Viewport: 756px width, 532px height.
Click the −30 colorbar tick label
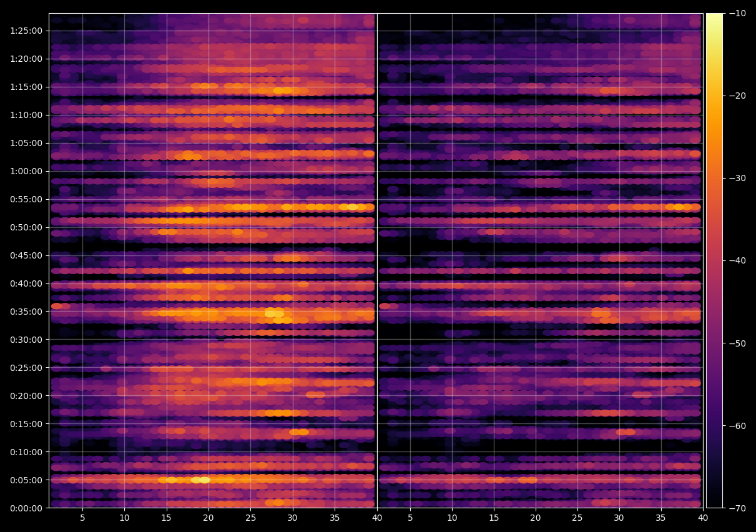pos(737,178)
